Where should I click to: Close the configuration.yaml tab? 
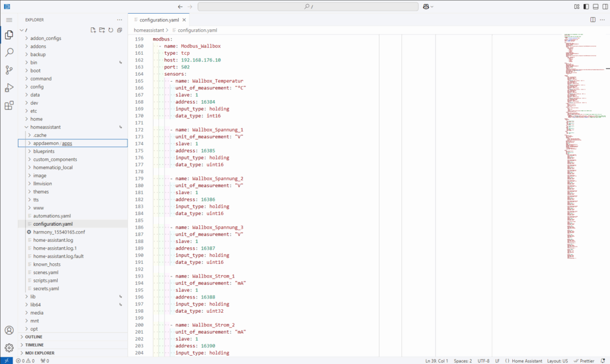pos(184,20)
